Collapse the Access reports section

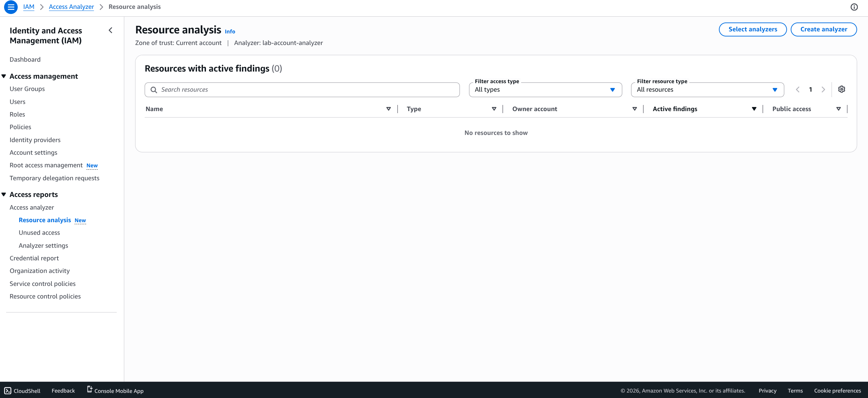4,195
